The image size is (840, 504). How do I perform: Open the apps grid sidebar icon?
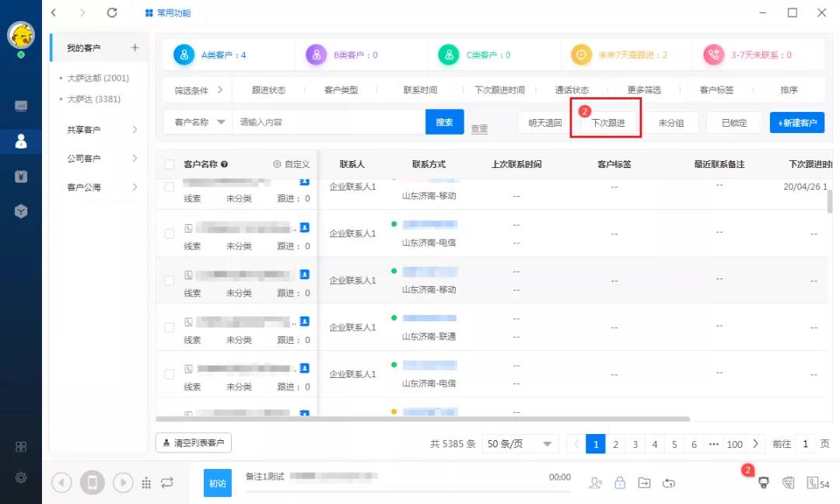[x=21, y=446]
